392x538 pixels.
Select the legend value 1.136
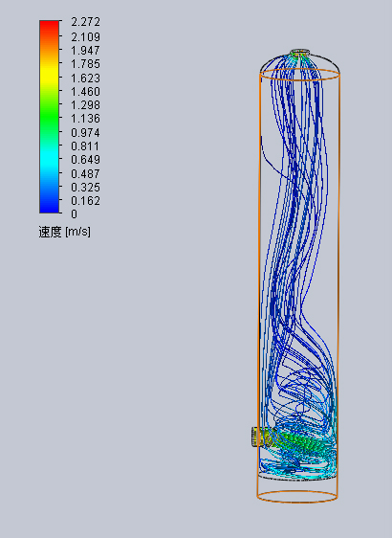tap(85, 119)
